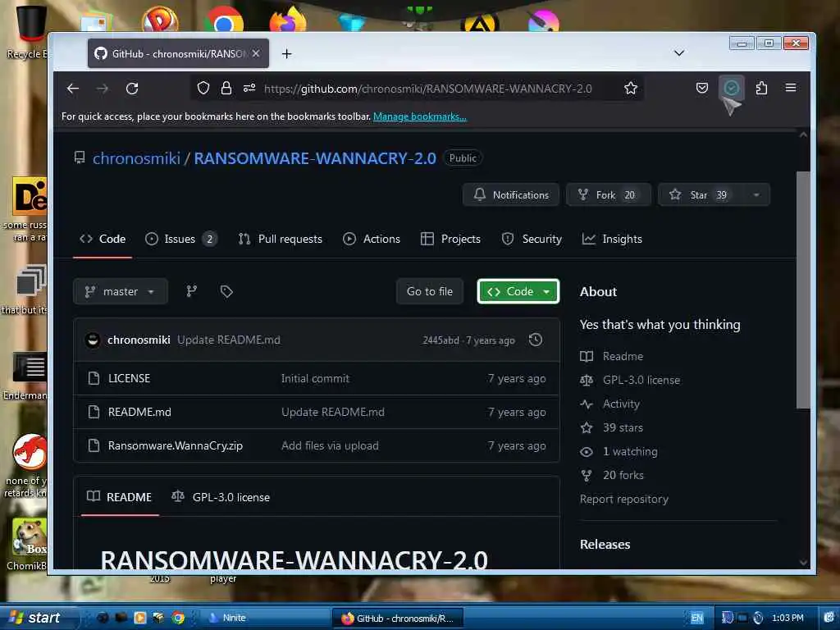Click the padlock site security icon
The image size is (840, 630).
pos(226,88)
